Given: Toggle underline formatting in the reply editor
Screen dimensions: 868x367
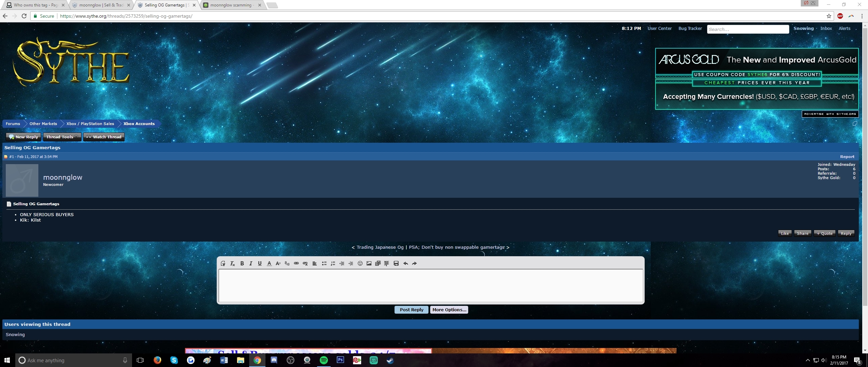Looking at the screenshot, I should point(260,263).
